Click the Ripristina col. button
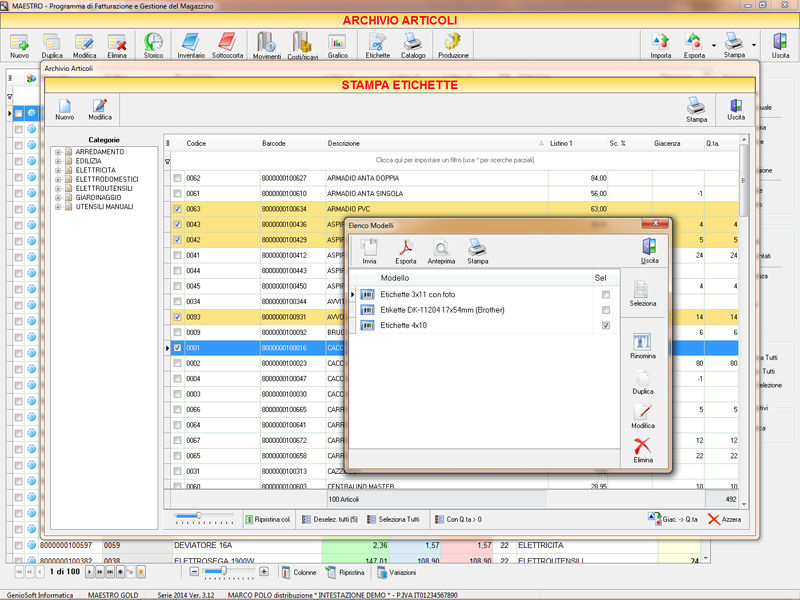This screenshot has width=800, height=600. click(267, 519)
